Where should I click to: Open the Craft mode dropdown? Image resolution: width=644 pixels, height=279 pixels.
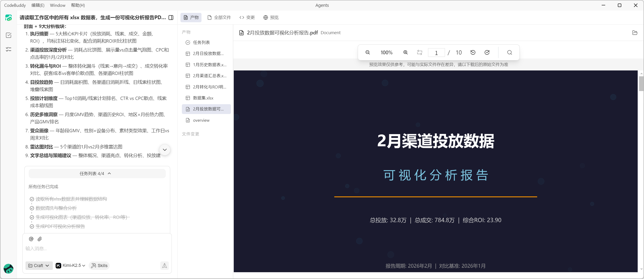coord(39,265)
